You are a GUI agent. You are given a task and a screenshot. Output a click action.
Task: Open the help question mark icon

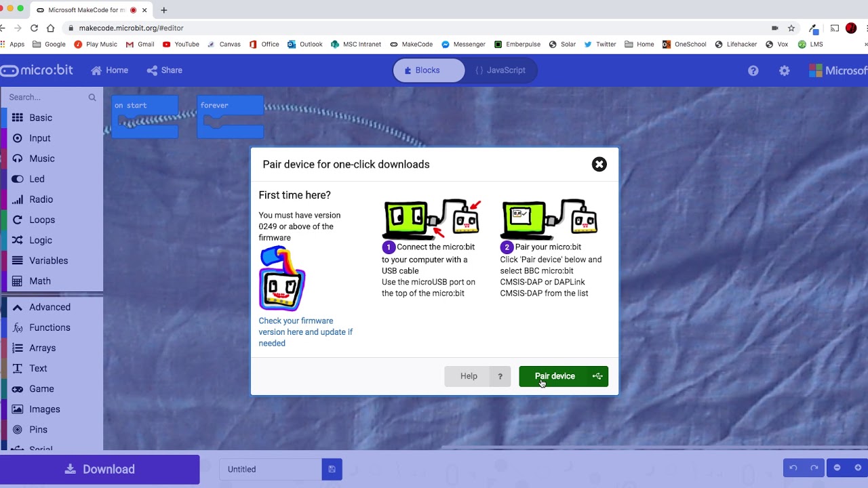753,70
